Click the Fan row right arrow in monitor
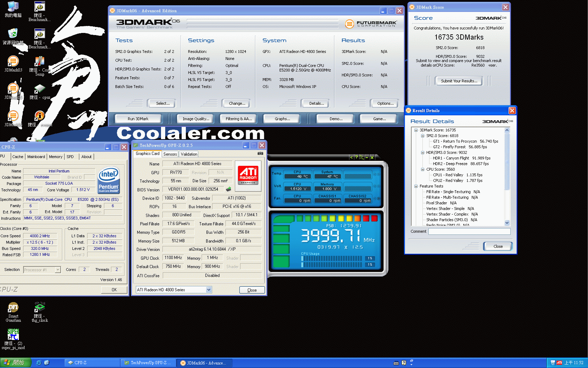This screenshot has height=368, width=588. pyautogui.click(x=379, y=198)
